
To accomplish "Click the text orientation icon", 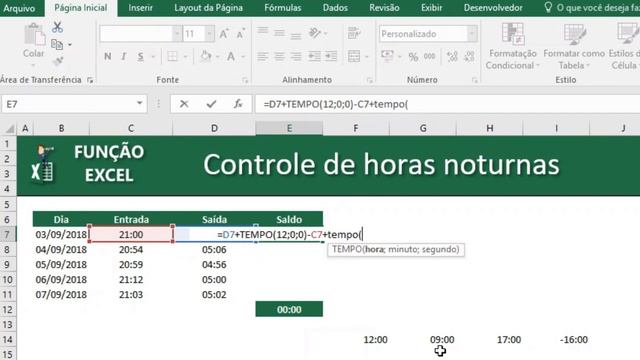I will coord(315,33).
